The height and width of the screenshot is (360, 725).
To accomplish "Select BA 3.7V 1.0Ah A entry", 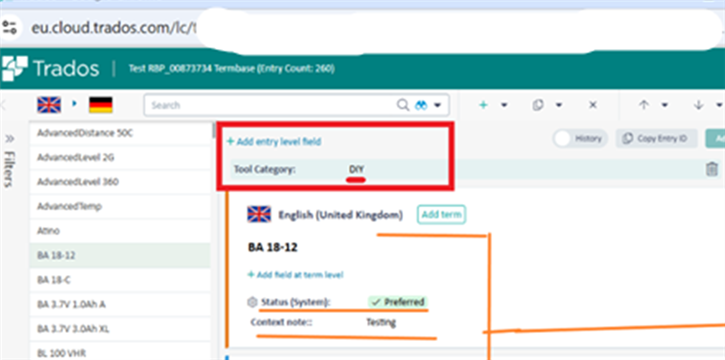I will [120, 305].
